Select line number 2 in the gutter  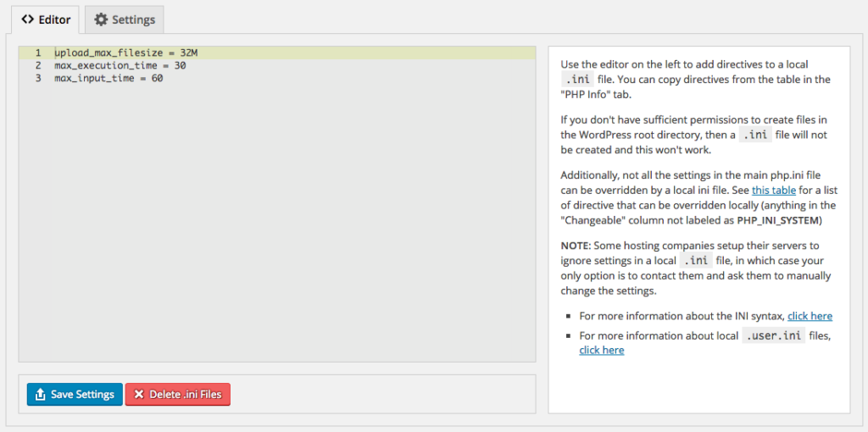[x=37, y=65]
